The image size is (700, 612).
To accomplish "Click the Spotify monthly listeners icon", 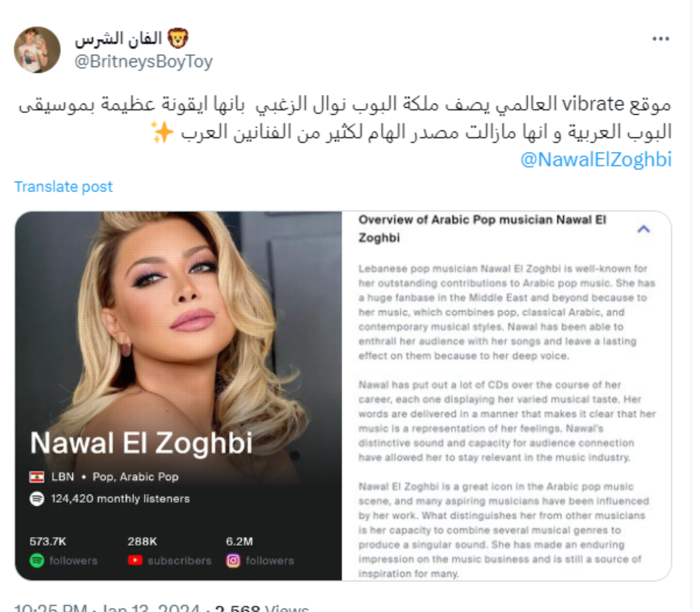I will (x=37, y=499).
